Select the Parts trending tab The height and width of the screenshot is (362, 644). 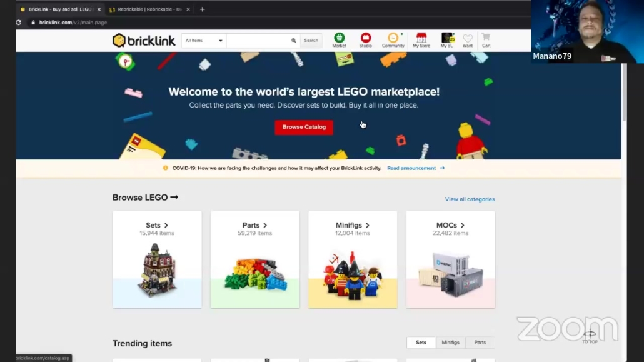click(x=480, y=342)
